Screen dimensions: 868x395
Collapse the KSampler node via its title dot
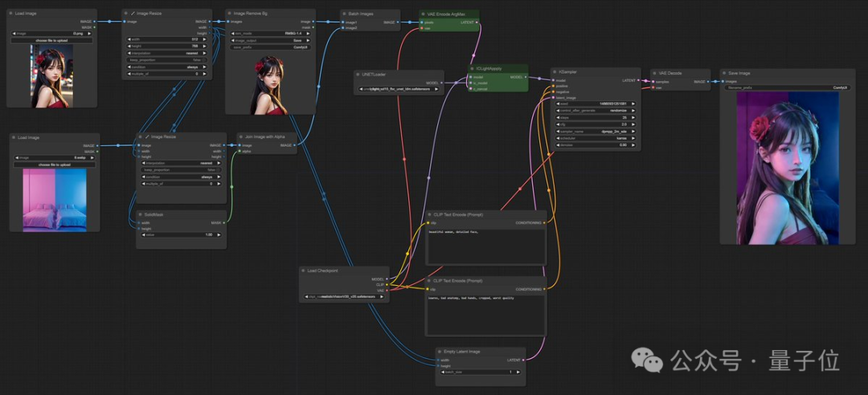555,71
